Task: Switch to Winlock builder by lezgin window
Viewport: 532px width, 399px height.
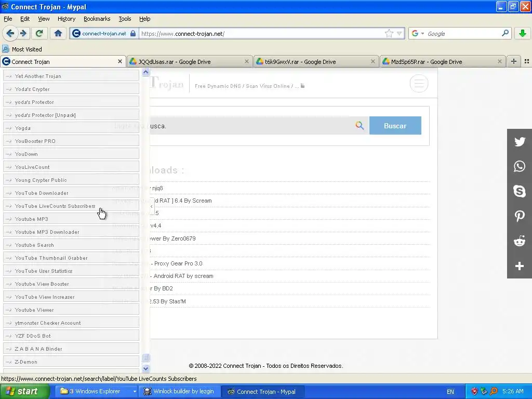Action: click(x=179, y=391)
